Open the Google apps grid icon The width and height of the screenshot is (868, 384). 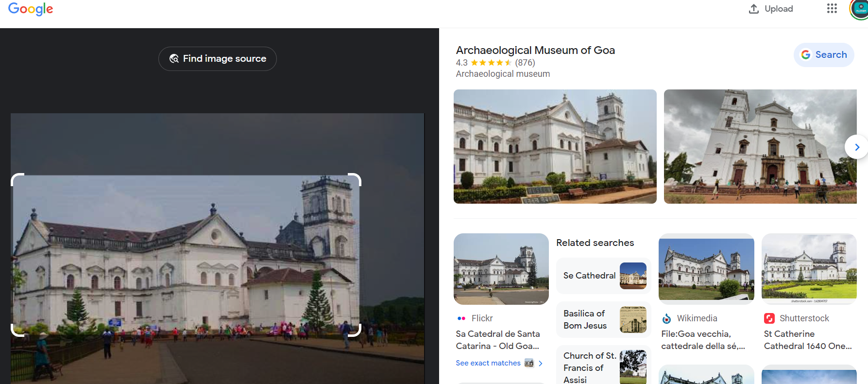click(x=832, y=9)
